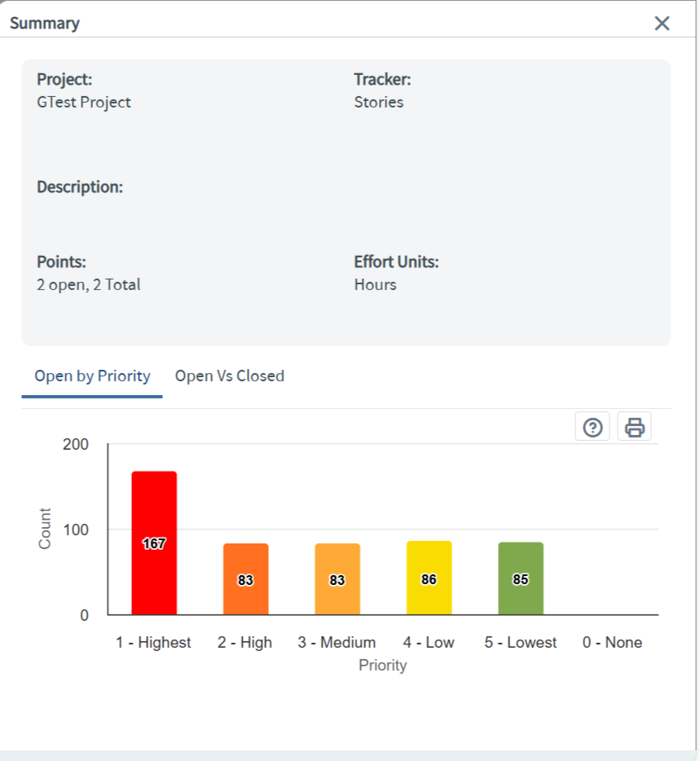The height and width of the screenshot is (761, 700).
Task: Click the "2 open, 2 Total" points text
Action: click(x=89, y=285)
